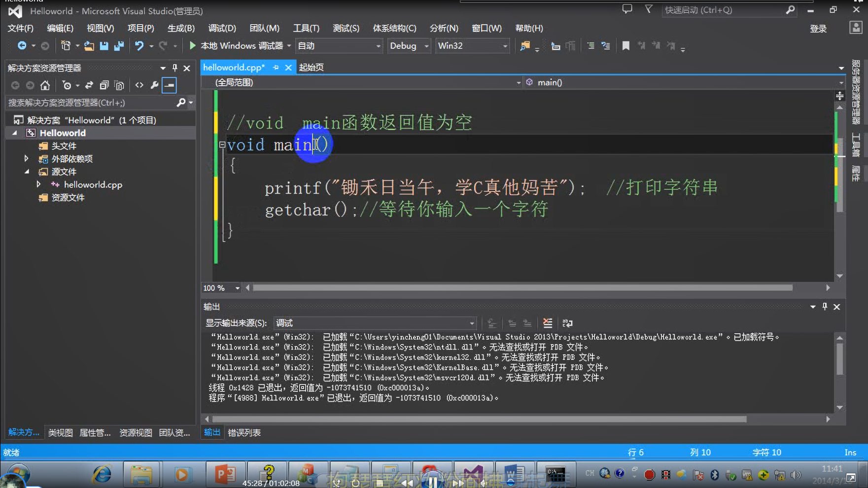Screen dimensions: 868x488
Task: Open the 文件(F) menu
Action: (21, 28)
